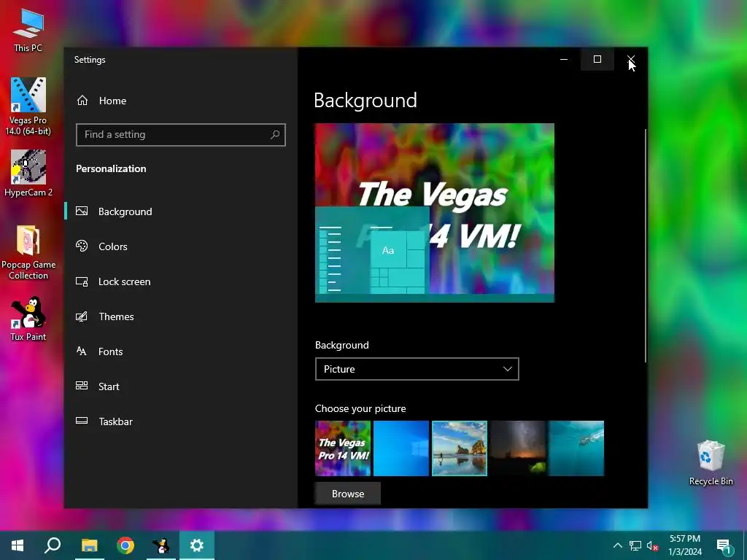Open the Windows Start menu
This screenshot has height=560, width=747.
coord(18,545)
